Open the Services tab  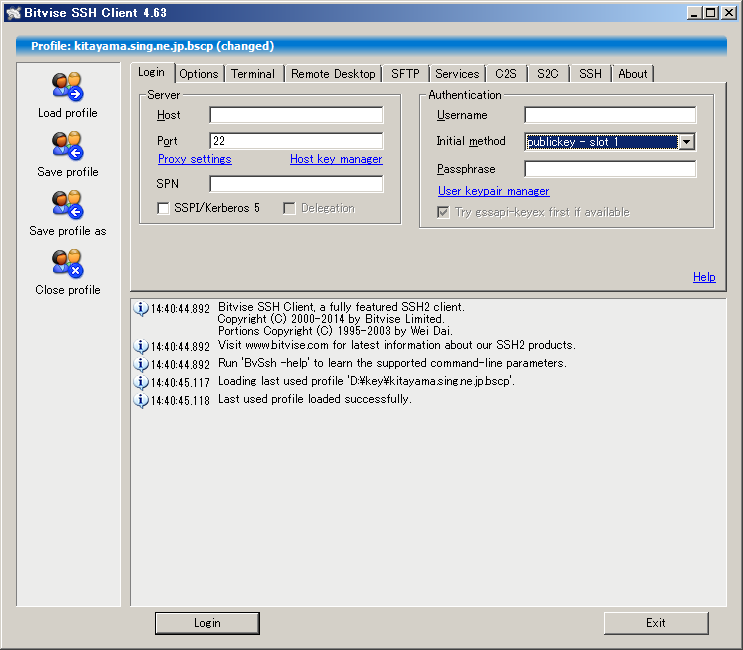click(x=457, y=74)
